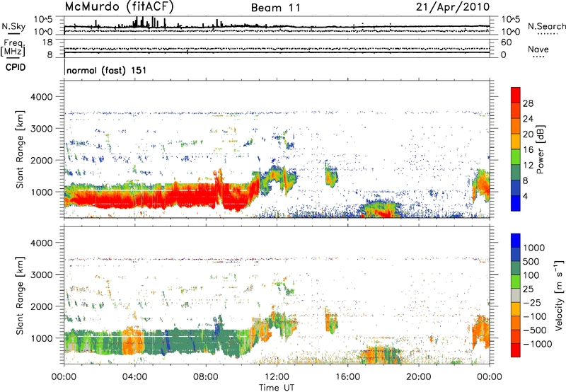566x392 pixels.
Task: Click the 28 tick on Power colorbar
Action: click(528, 103)
